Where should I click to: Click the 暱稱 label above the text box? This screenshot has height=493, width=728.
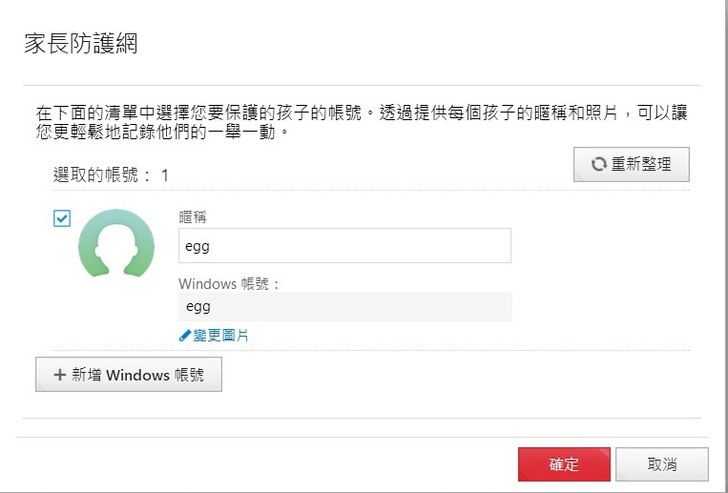(192, 216)
